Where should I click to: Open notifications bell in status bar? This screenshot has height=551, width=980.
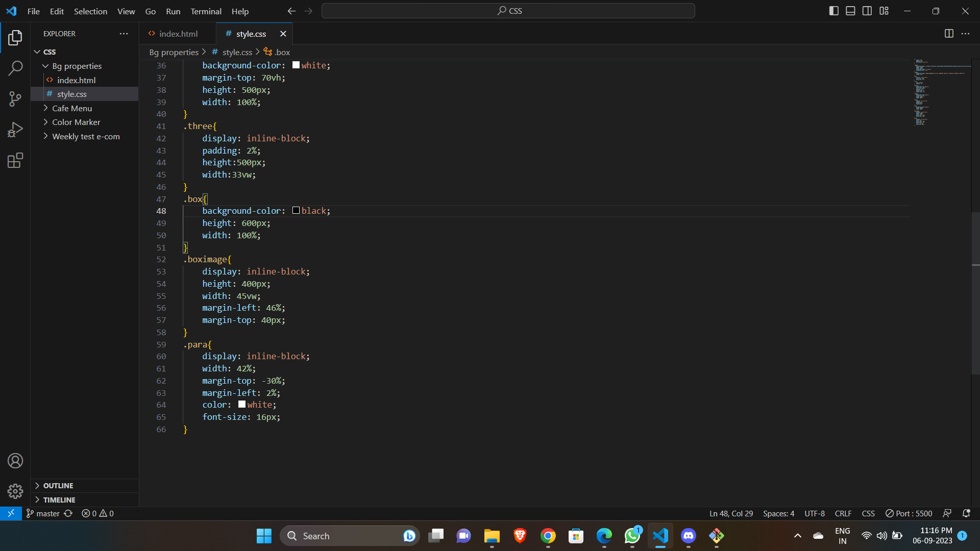(967, 513)
